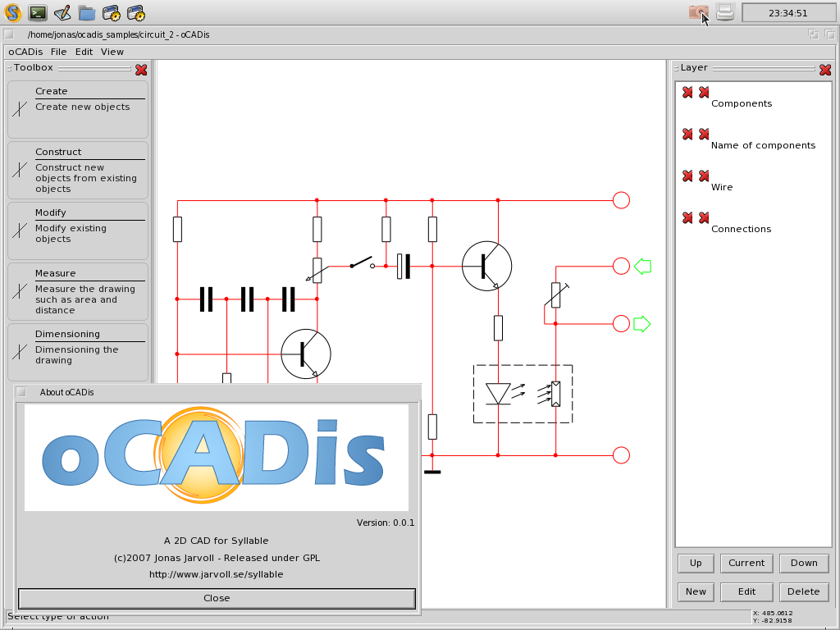Image resolution: width=840 pixels, height=630 pixels.
Task: Click the green right-pointing output arrow
Action: click(641, 324)
